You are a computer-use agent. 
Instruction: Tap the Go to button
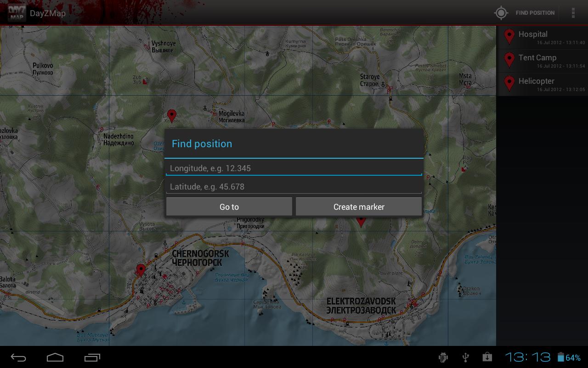tap(229, 207)
